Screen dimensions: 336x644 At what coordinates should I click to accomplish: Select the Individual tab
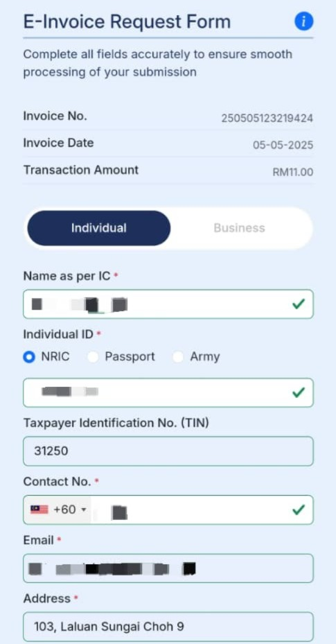coord(99,228)
